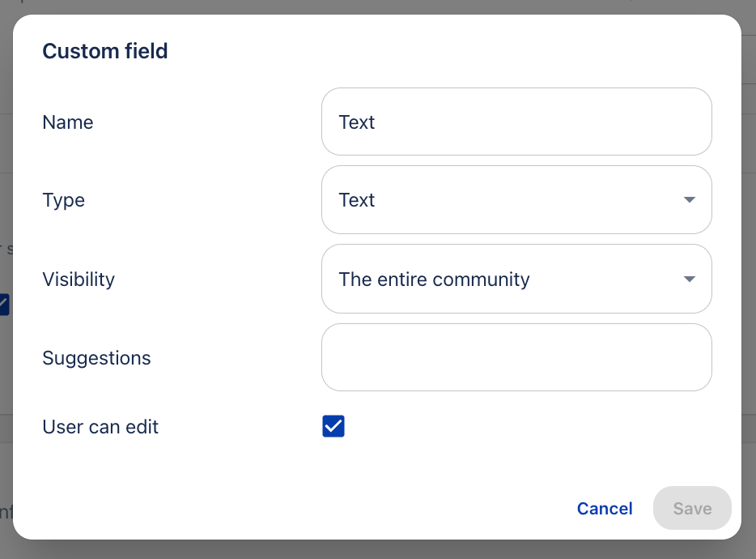The width and height of the screenshot is (756, 559).
Task: Click the Visibility caret arrow icon
Action: click(x=689, y=279)
